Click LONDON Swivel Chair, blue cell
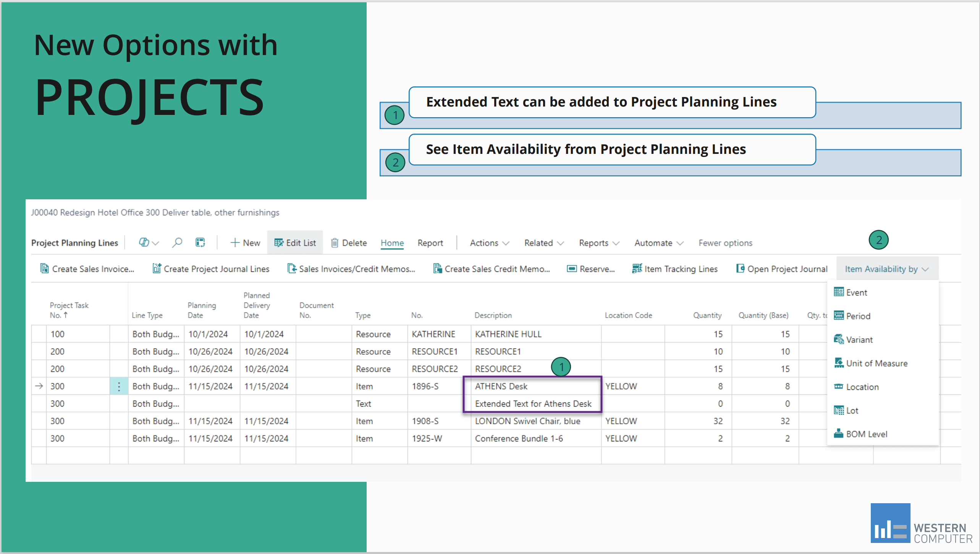The width and height of the screenshot is (980, 554). click(536, 421)
